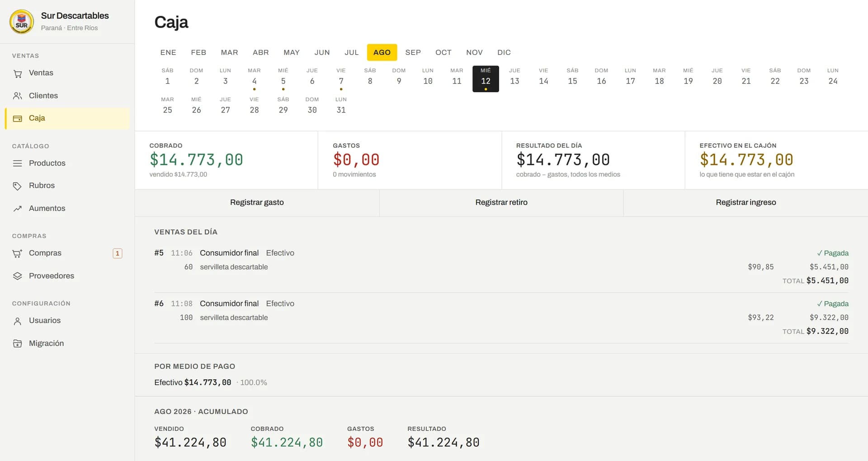Select day Lun 31 in calendar
Image resolution: width=868 pixels, height=461 pixels.
341,108
